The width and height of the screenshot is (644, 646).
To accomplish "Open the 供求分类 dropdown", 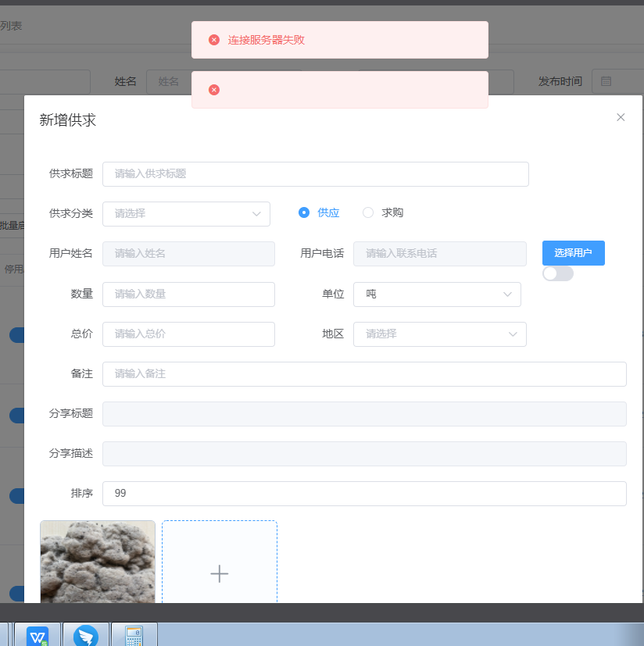I will pyautogui.click(x=186, y=214).
